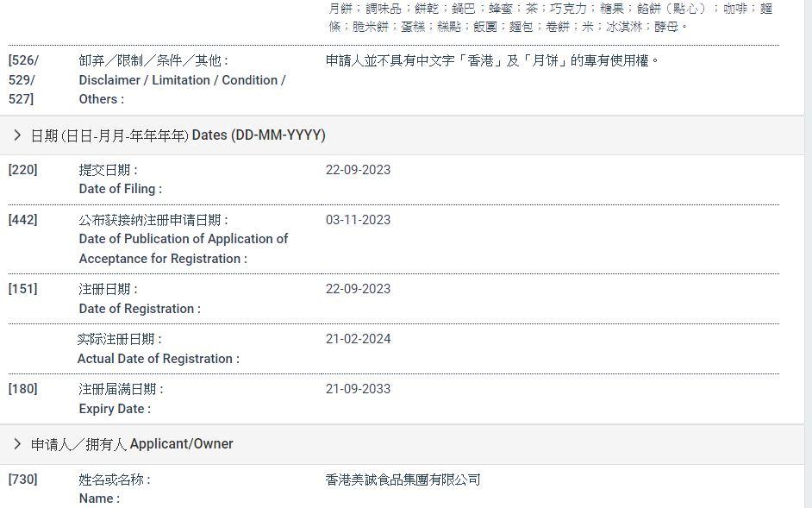Select the filing date value 22-09-2023
The width and height of the screenshot is (812, 508).
tap(358, 170)
